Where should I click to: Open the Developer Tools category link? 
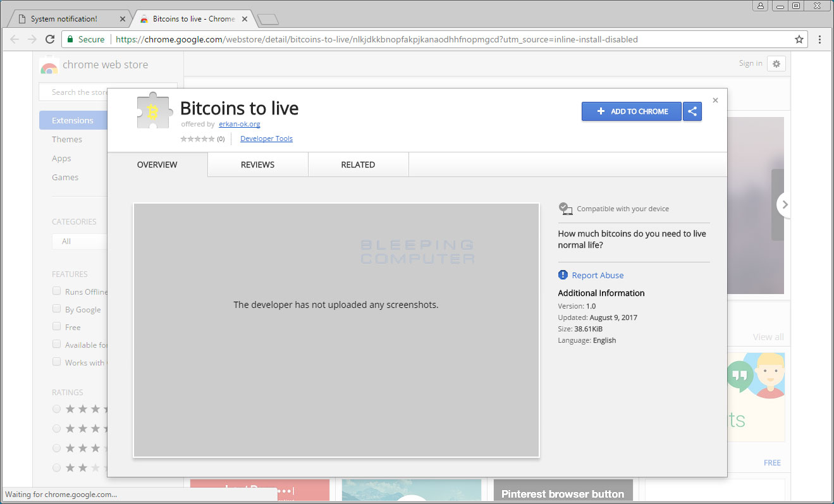point(266,138)
